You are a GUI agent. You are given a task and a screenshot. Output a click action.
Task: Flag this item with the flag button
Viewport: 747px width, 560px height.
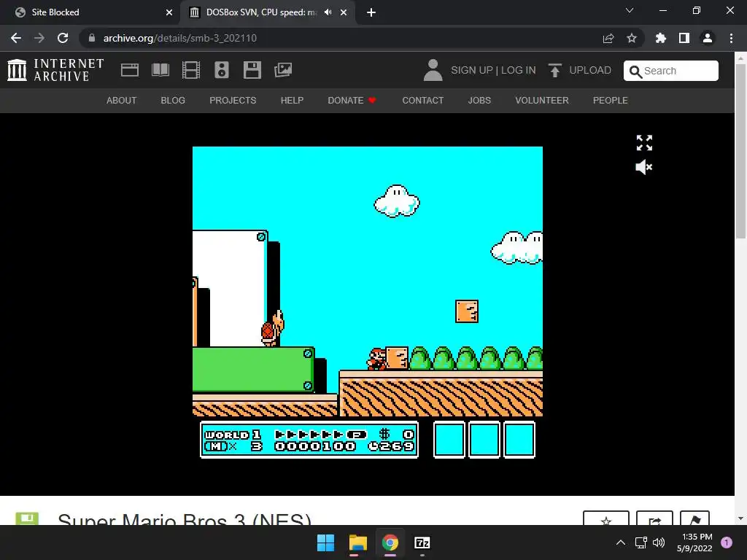(x=695, y=519)
